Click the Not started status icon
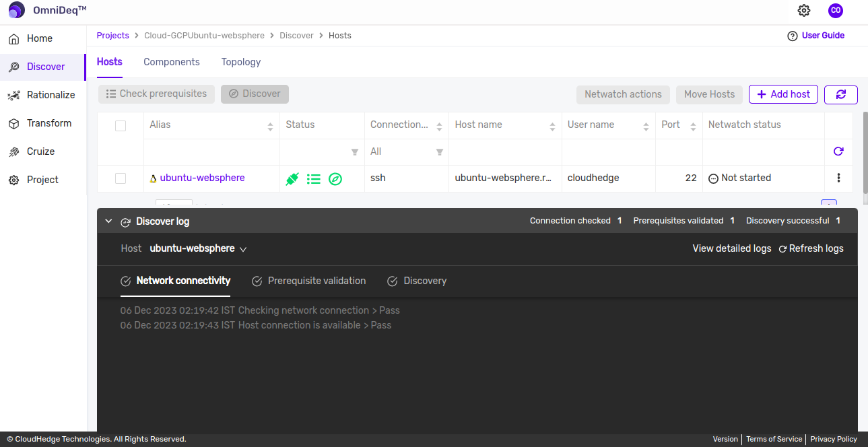This screenshot has width=868, height=447. [713, 178]
